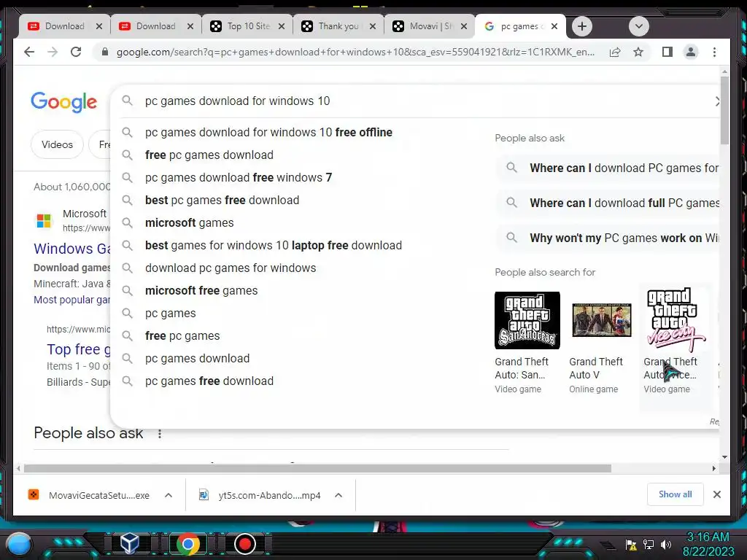Select the plain 'pc games download' suggestion

[x=197, y=359]
